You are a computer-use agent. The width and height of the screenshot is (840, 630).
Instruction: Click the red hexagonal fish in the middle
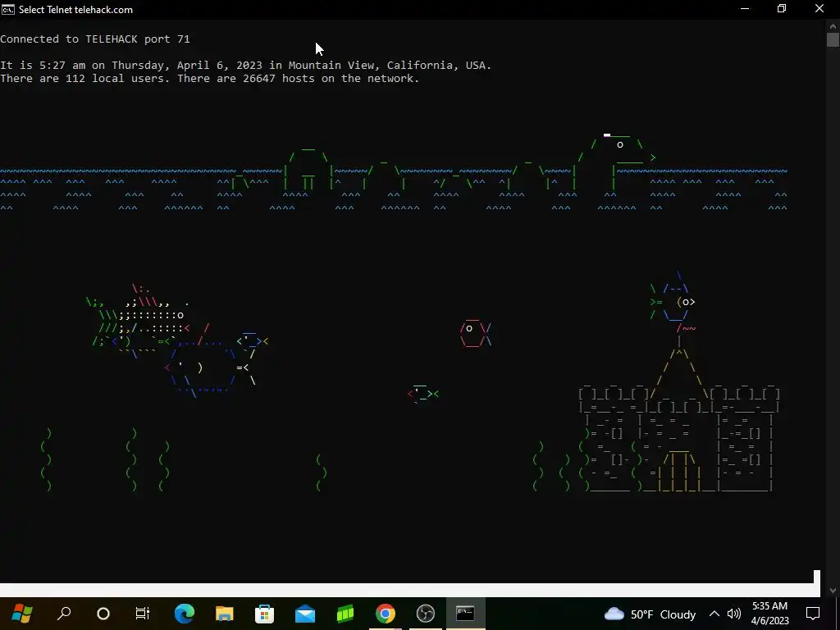tap(475, 334)
